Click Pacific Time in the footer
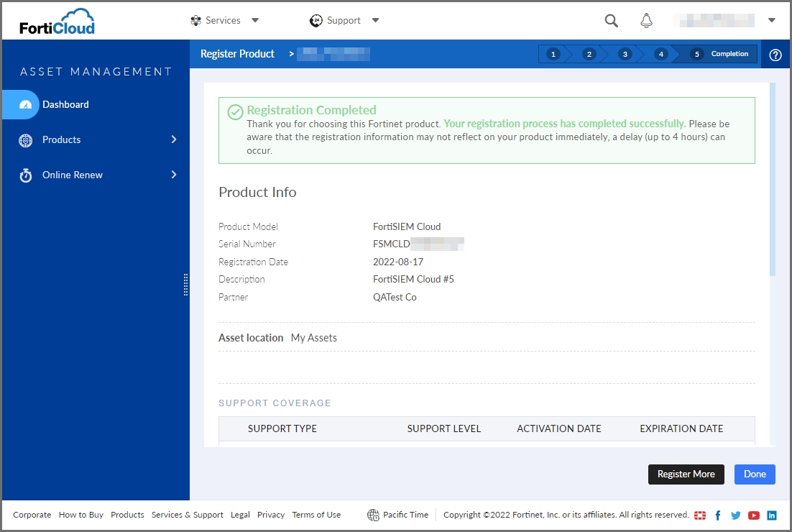The width and height of the screenshot is (792, 532). [405, 515]
